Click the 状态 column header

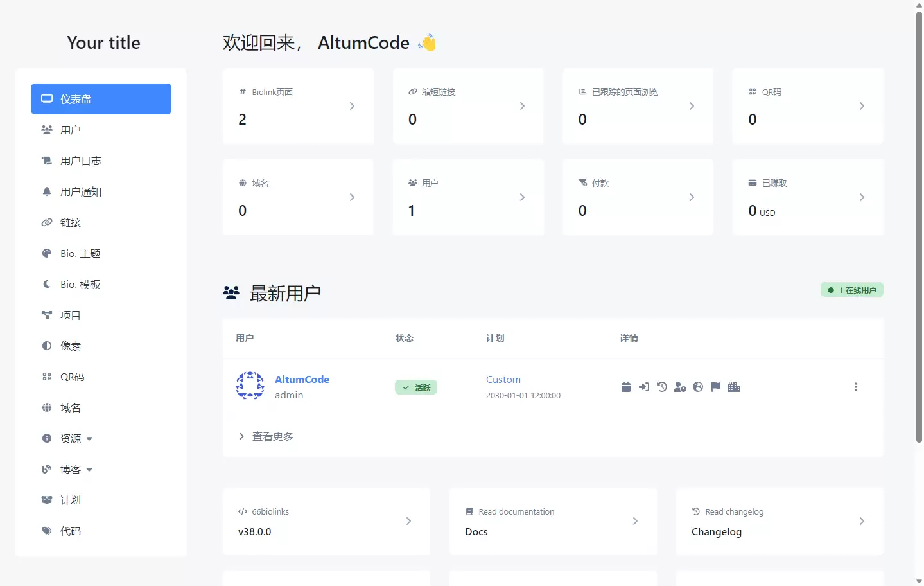click(x=405, y=338)
